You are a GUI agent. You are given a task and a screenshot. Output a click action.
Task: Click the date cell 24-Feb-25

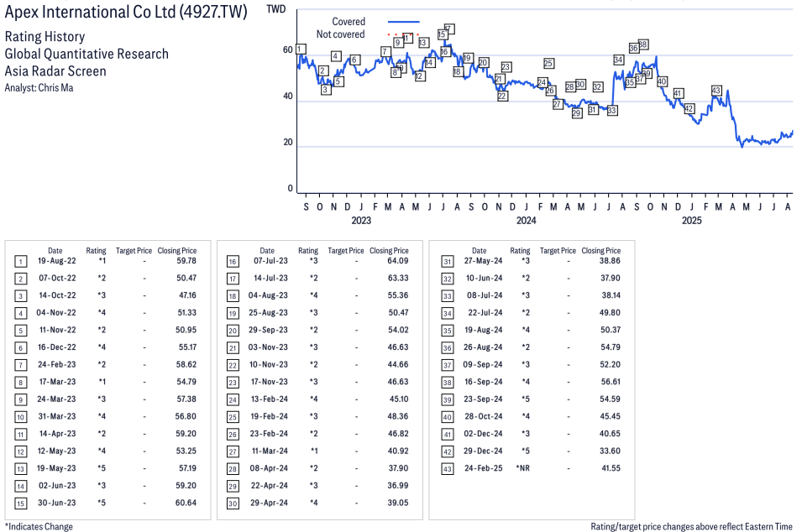click(x=484, y=468)
